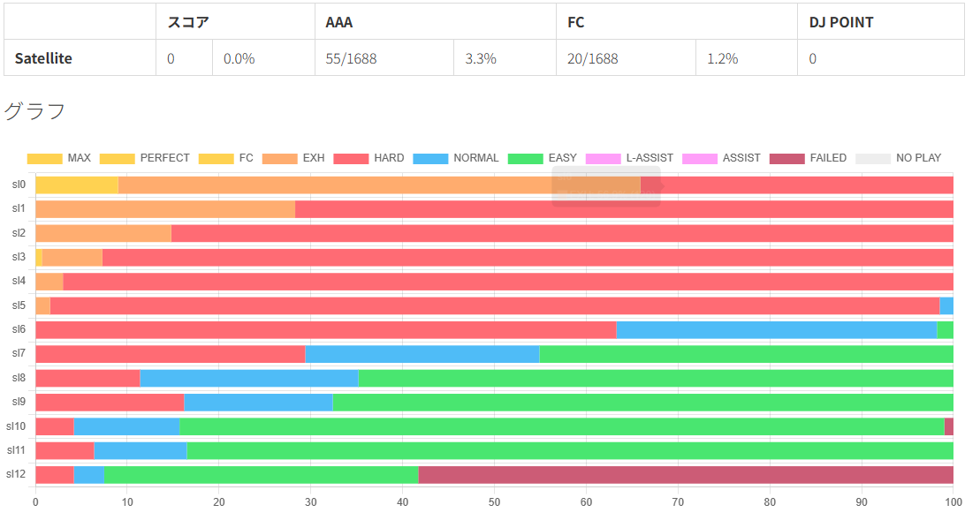Click the dark red FAILED legend swatch
This screenshot has width=980, height=520.
pos(786,158)
